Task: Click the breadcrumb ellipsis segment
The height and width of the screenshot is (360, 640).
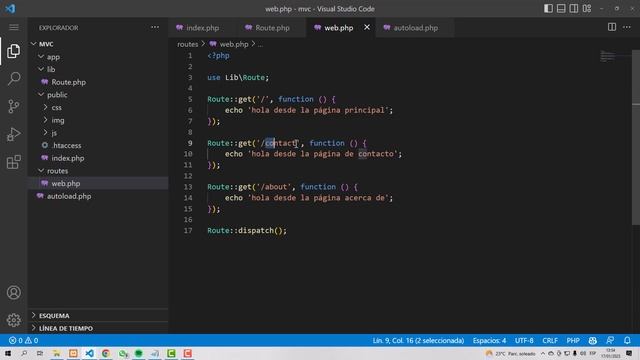Action: coord(260,44)
